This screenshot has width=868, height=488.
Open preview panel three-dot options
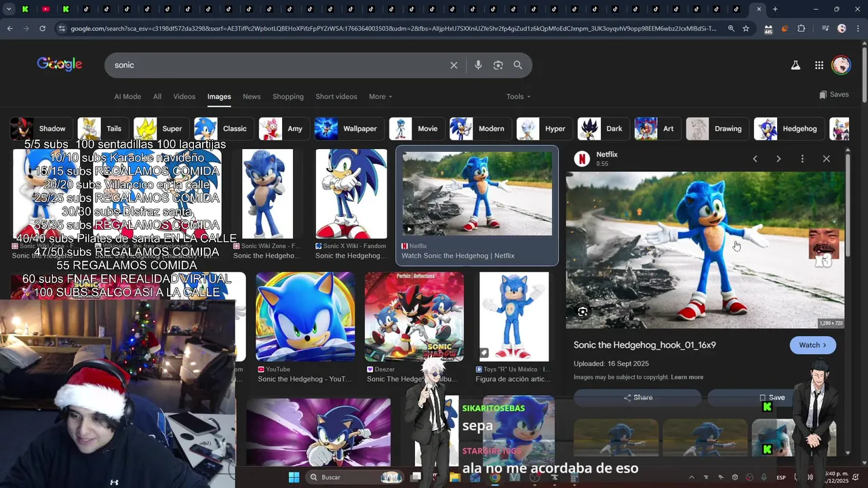802,159
